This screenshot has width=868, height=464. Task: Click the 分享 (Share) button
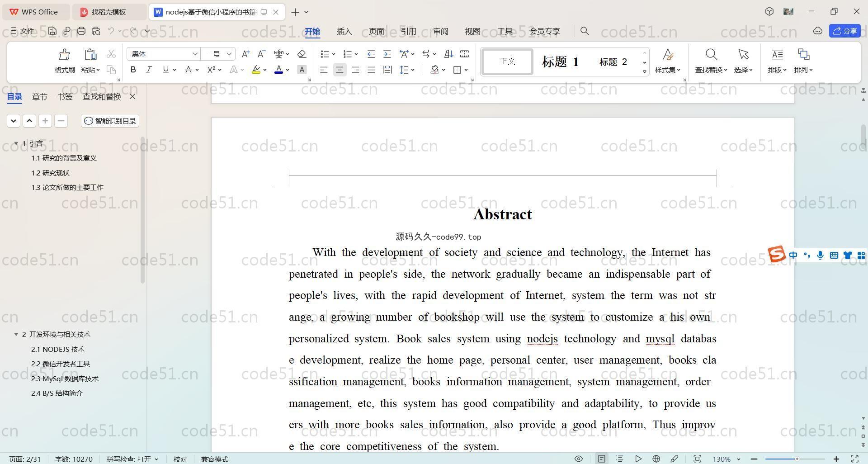coord(844,31)
